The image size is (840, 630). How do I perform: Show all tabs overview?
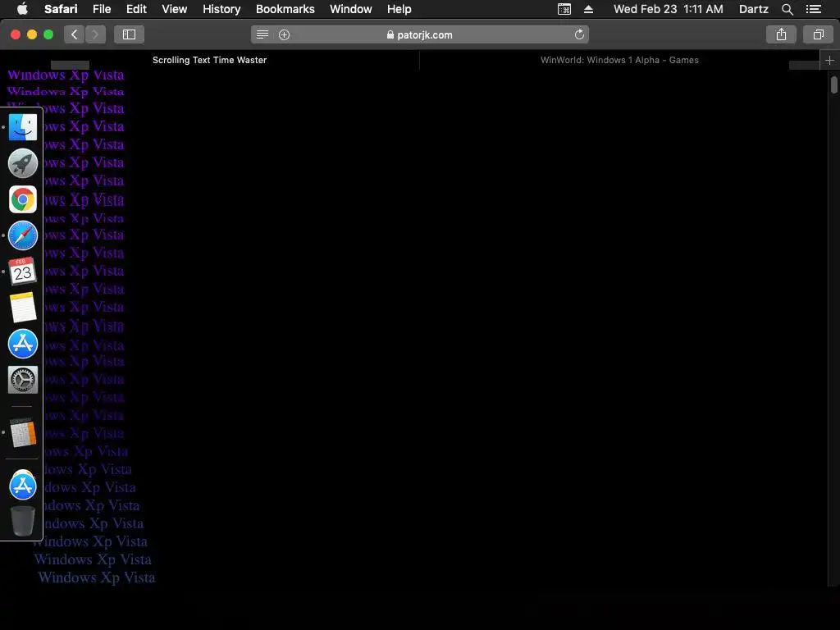818,34
